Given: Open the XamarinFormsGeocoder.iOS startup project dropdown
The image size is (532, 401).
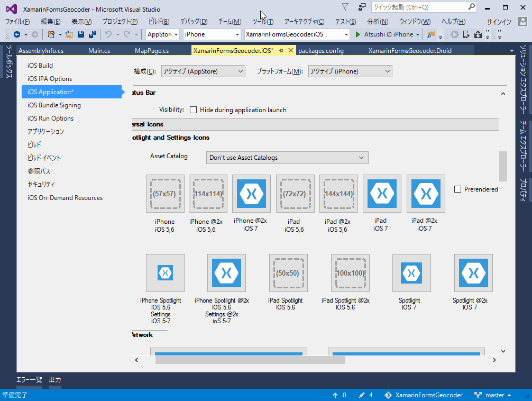Looking at the screenshot, I should point(297,34).
